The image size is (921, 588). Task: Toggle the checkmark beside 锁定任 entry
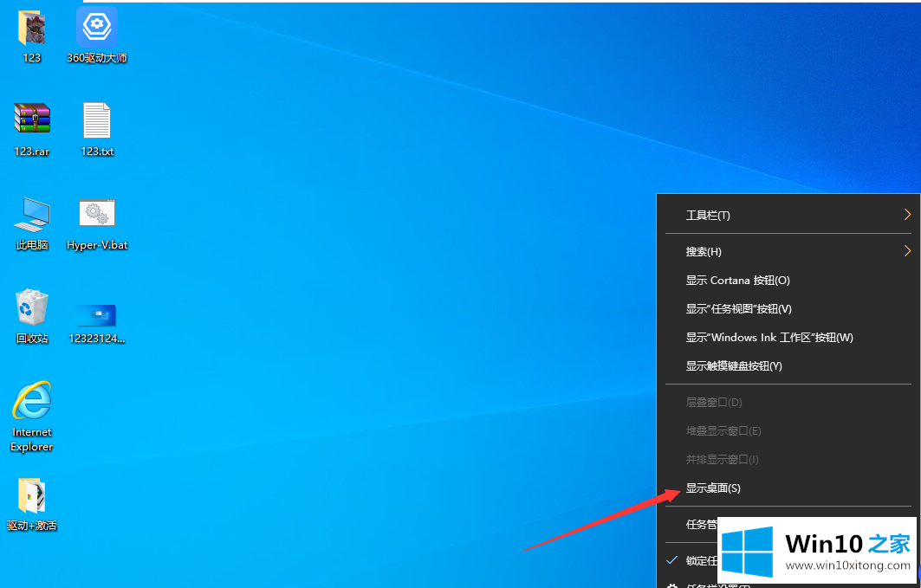(672, 560)
